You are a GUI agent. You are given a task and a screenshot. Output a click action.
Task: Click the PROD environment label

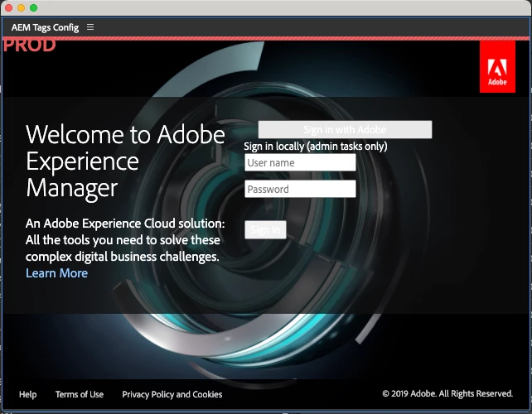(30, 46)
